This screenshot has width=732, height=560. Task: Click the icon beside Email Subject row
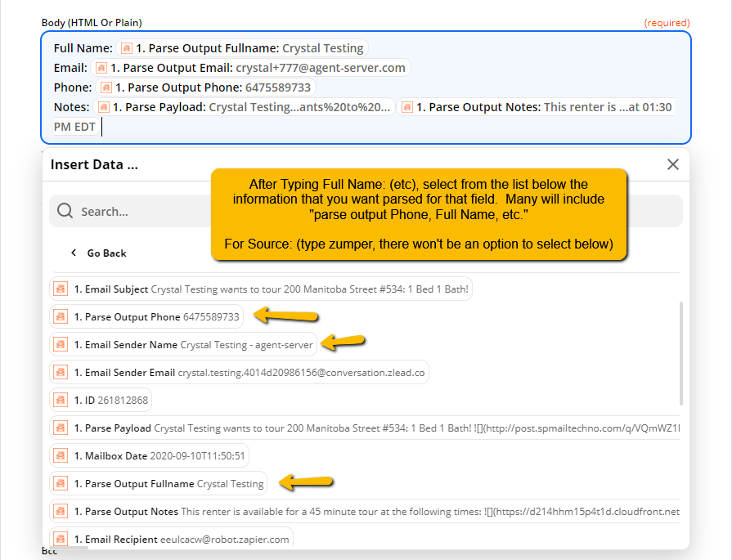point(61,289)
